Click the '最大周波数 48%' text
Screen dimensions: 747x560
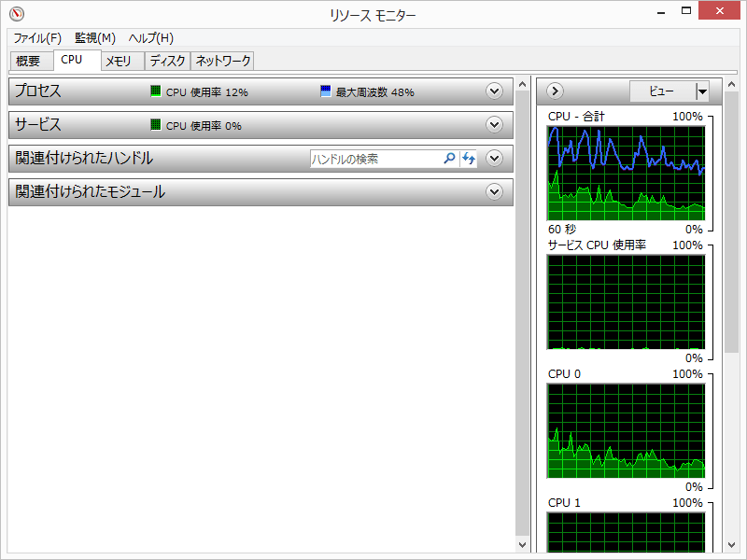(375, 91)
